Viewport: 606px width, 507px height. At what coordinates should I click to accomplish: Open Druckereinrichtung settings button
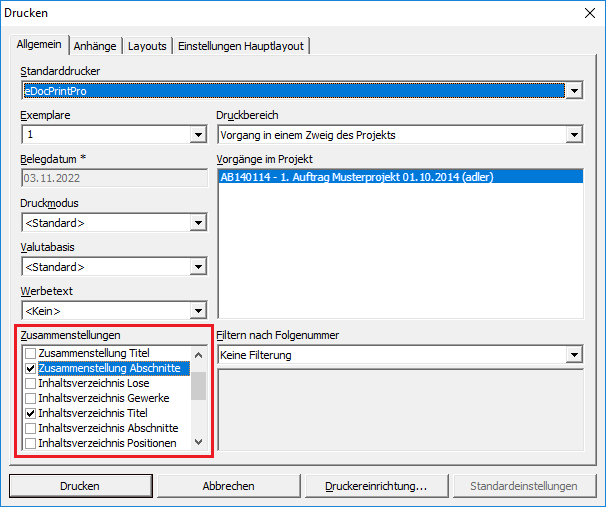pyautogui.click(x=375, y=486)
